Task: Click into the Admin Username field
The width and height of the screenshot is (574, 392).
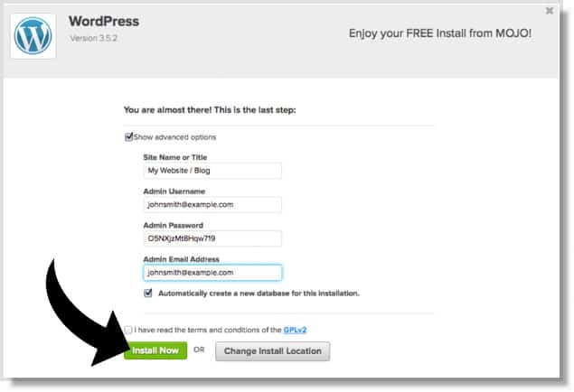Action: coord(212,205)
